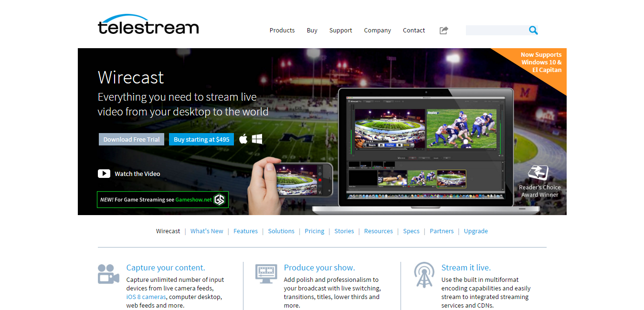Click the Gameshow GS logo icon
The height and width of the screenshot is (310, 644).
pyautogui.click(x=219, y=199)
